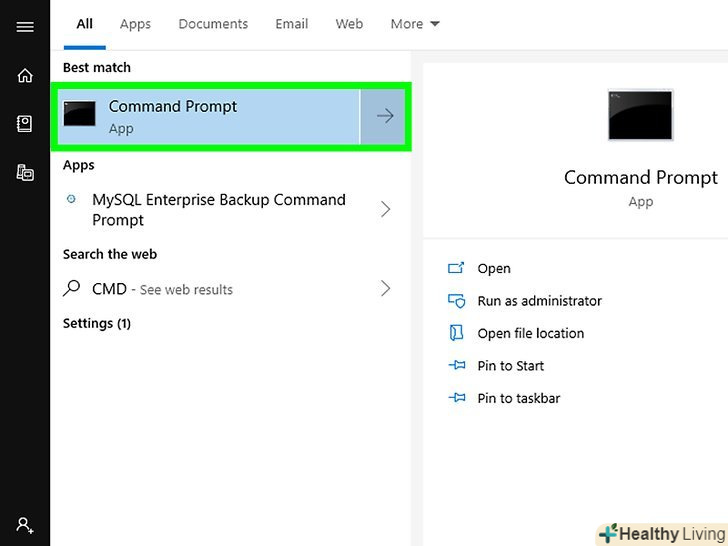Click Open file location
This screenshot has height=546, width=728.
(530, 333)
